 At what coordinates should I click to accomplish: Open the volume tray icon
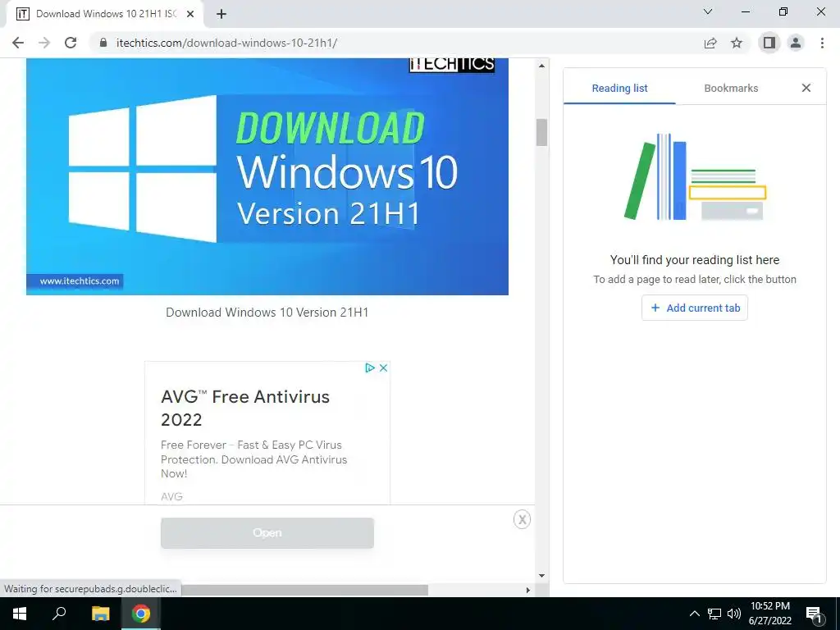pos(734,614)
